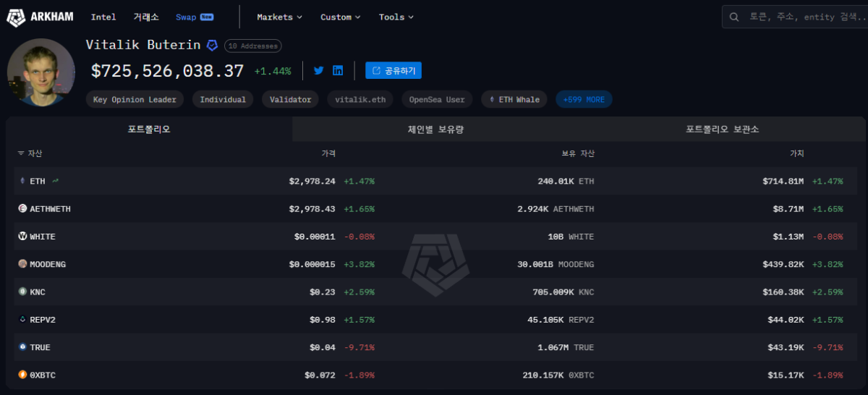
Task: Click the ETH token icon
Action: (22, 181)
